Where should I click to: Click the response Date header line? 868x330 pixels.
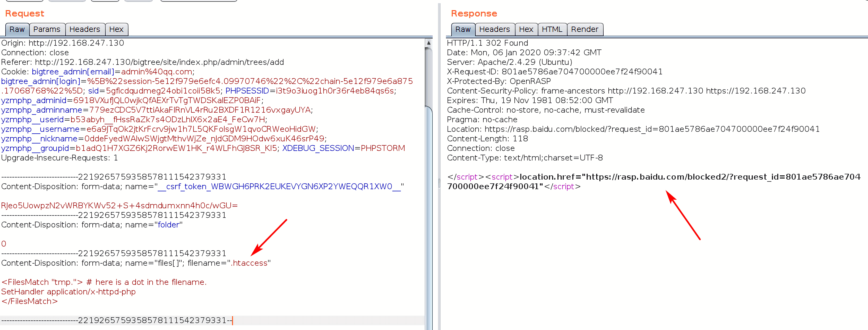[524, 53]
